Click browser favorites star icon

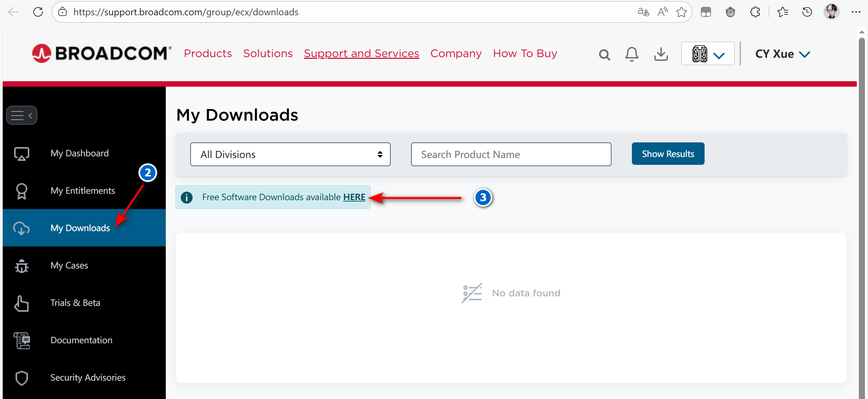tap(681, 12)
